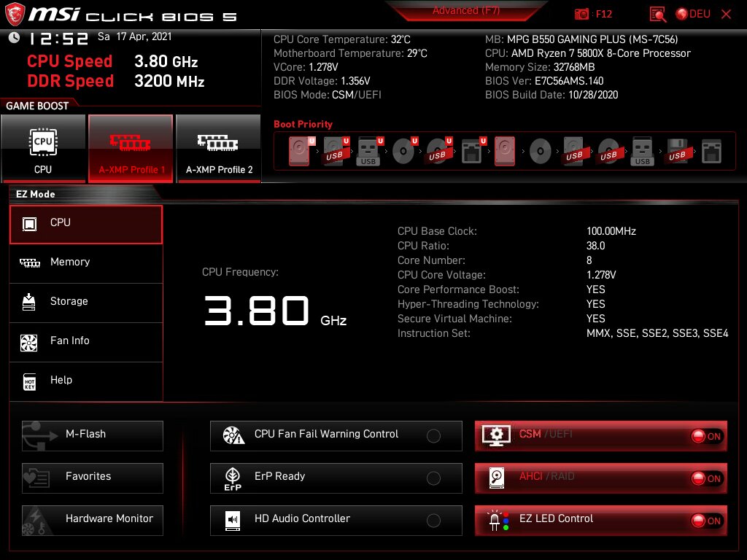Select the highlighted UEFI hard disk boot device
This screenshot has height=560, width=747.
301,151
